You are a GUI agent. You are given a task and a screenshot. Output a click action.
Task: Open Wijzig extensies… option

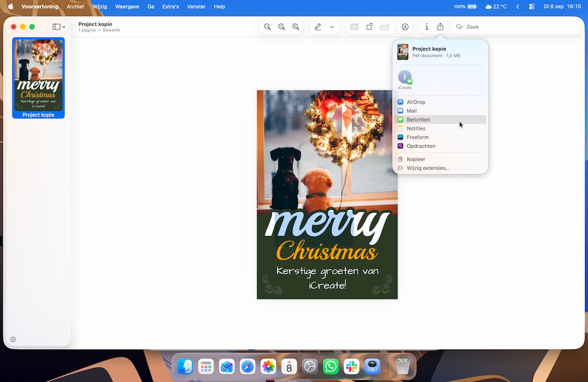[440, 168]
